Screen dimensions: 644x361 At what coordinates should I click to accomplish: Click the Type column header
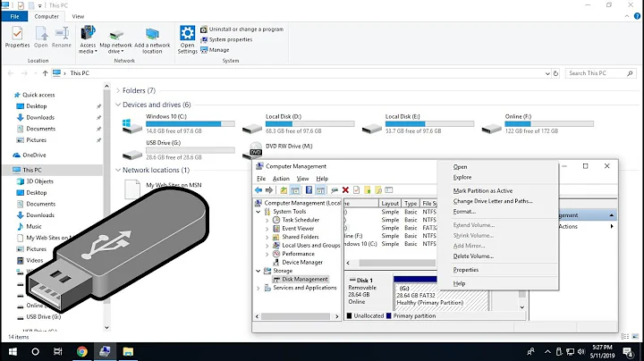[x=411, y=204]
